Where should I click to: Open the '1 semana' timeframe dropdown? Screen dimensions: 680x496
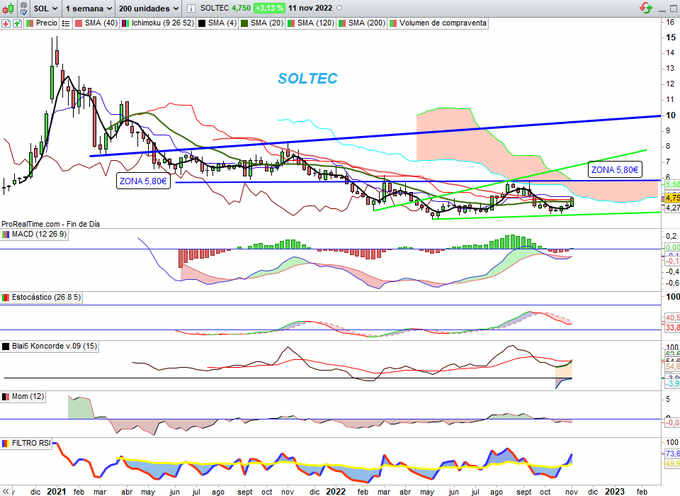click(x=88, y=8)
